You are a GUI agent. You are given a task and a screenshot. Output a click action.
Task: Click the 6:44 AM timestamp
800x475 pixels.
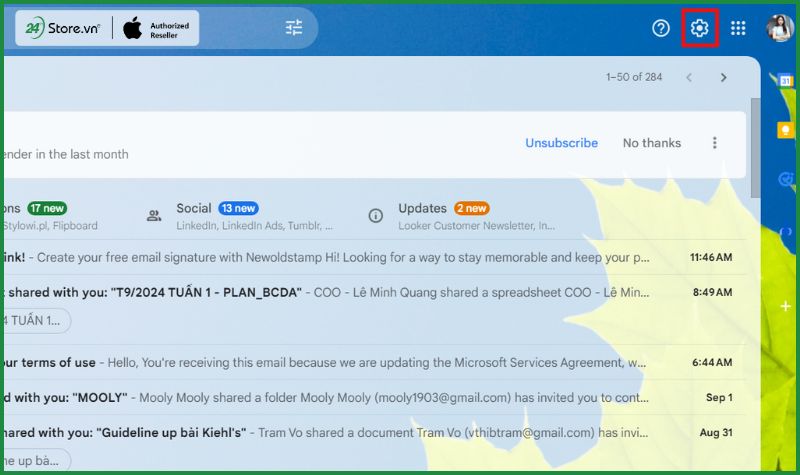pos(712,362)
